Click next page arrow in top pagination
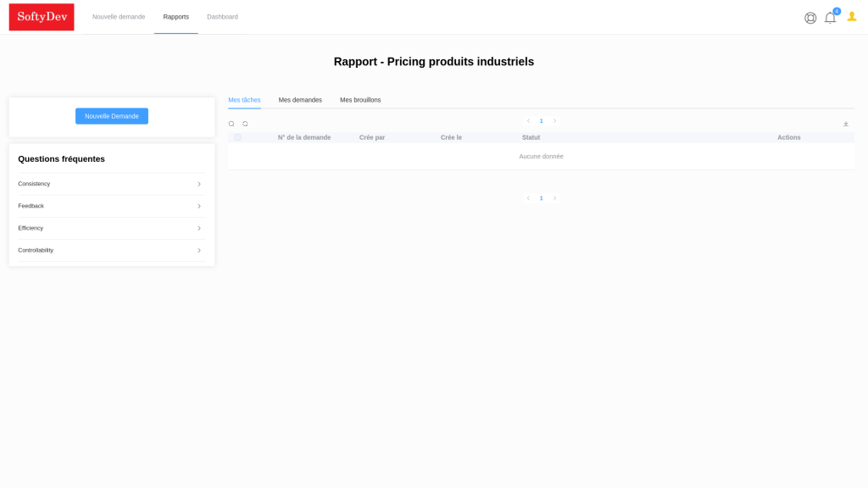The width and height of the screenshot is (868, 488). (x=554, y=121)
